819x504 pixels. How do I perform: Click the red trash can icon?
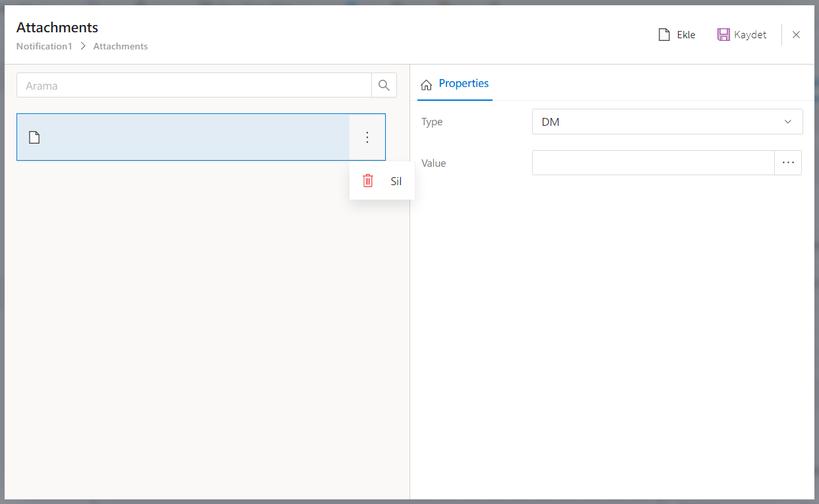368,181
